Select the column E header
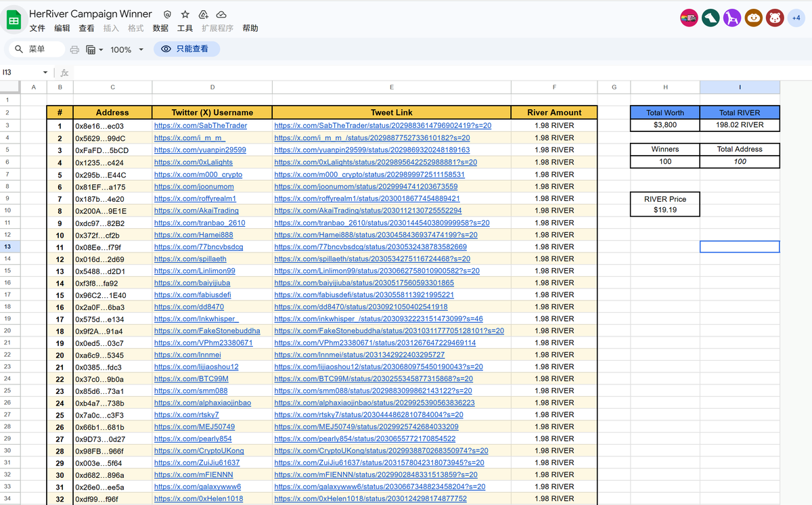The width and height of the screenshot is (812, 505). pyautogui.click(x=391, y=87)
